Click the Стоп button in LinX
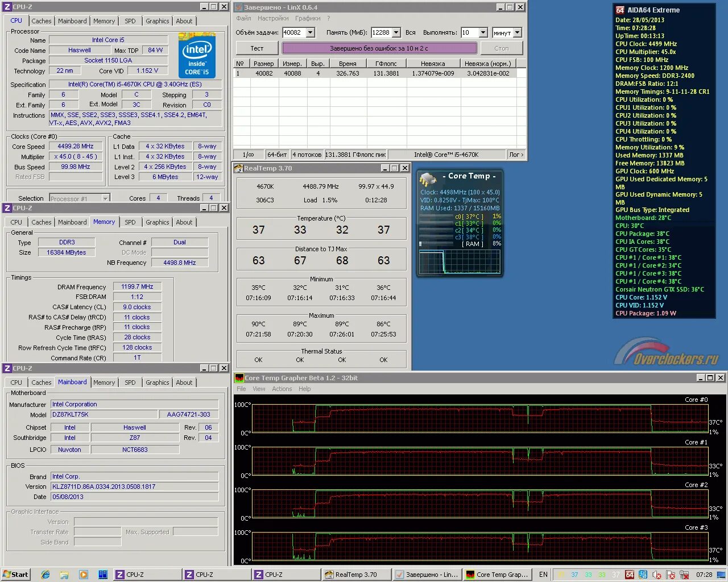This screenshot has width=728, height=582. [502, 48]
